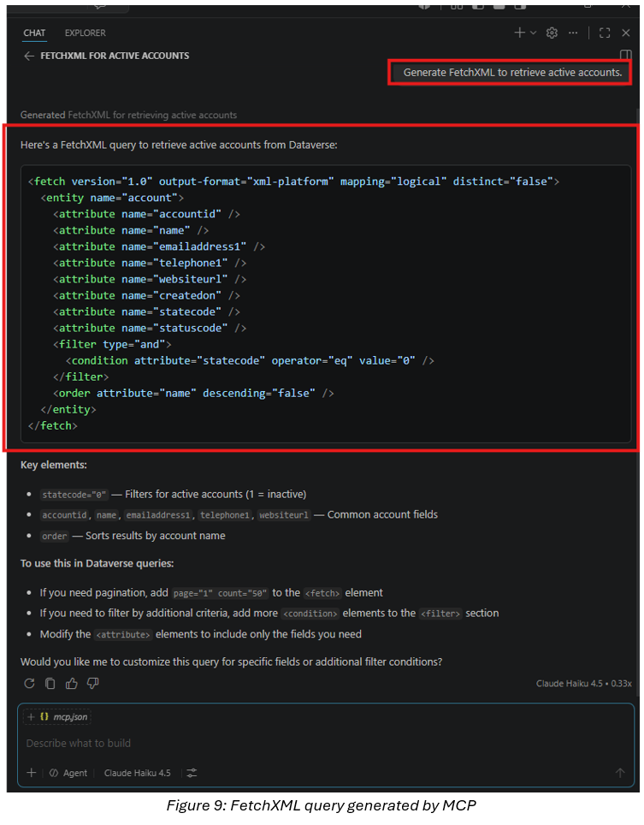Click To use this in Dataverse queries heading
This screenshot has height=825, width=644.
point(97,563)
